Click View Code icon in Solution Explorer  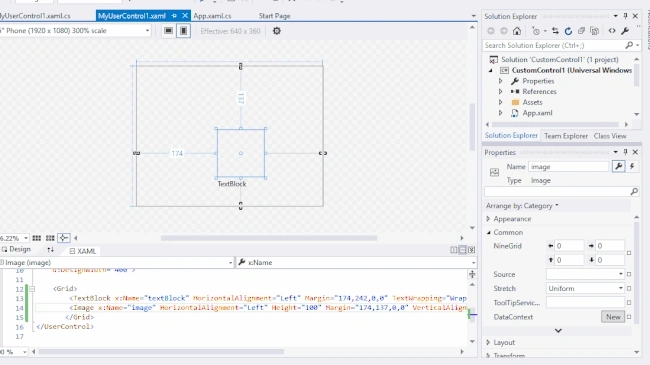click(x=612, y=31)
